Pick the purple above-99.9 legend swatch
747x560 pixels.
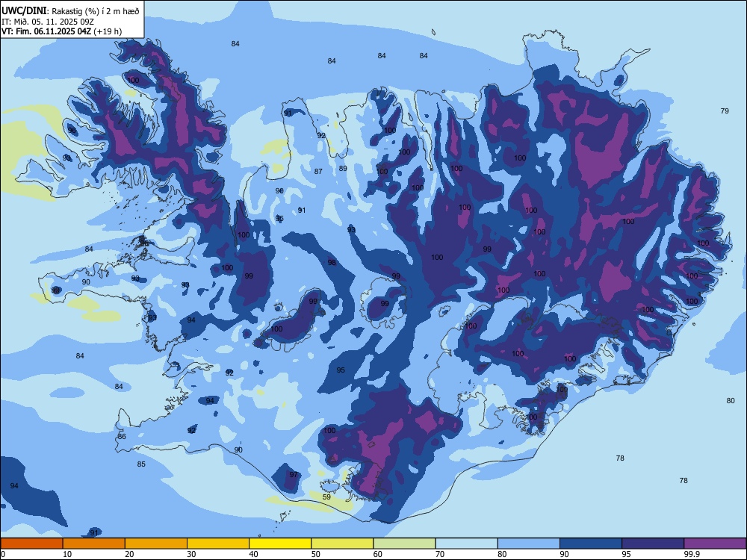tap(715, 544)
